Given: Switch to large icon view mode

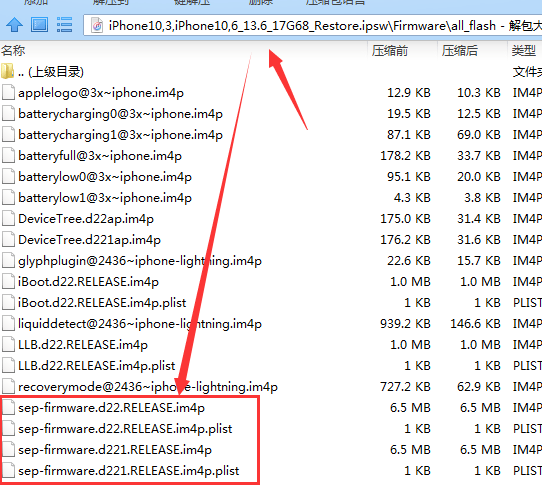Looking at the screenshot, I should (39, 25).
